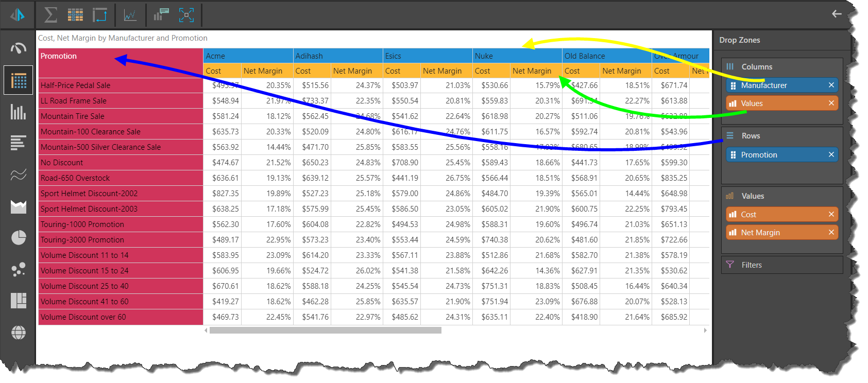868x383 pixels.
Task: Select the column chart visualization
Action: pyautogui.click(x=19, y=112)
